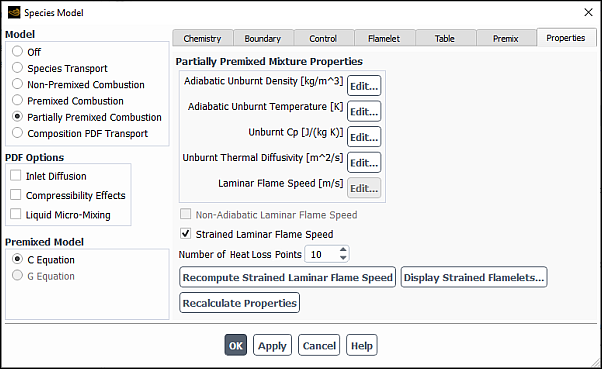Choose Premixed Combustion model
602x369 pixels.
click(17, 100)
